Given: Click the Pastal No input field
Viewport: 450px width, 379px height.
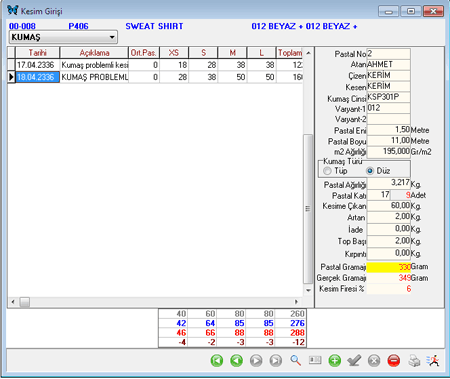Looking at the screenshot, I should tap(388, 54).
